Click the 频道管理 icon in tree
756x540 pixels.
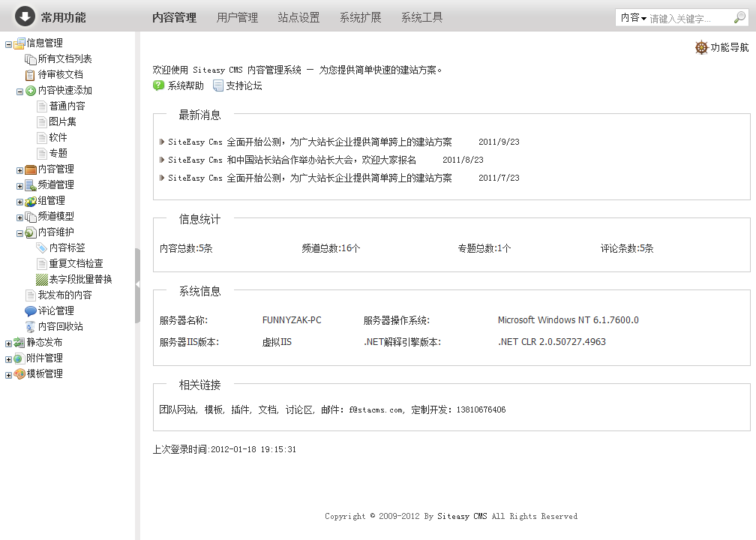31,185
